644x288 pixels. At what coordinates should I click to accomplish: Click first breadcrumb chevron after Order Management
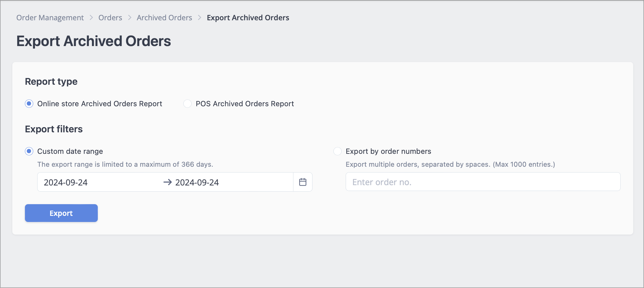coord(91,18)
